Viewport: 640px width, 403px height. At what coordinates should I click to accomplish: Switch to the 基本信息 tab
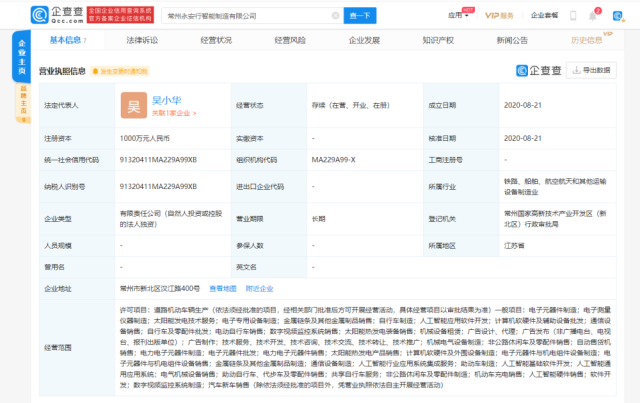click(x=68, y=40)
